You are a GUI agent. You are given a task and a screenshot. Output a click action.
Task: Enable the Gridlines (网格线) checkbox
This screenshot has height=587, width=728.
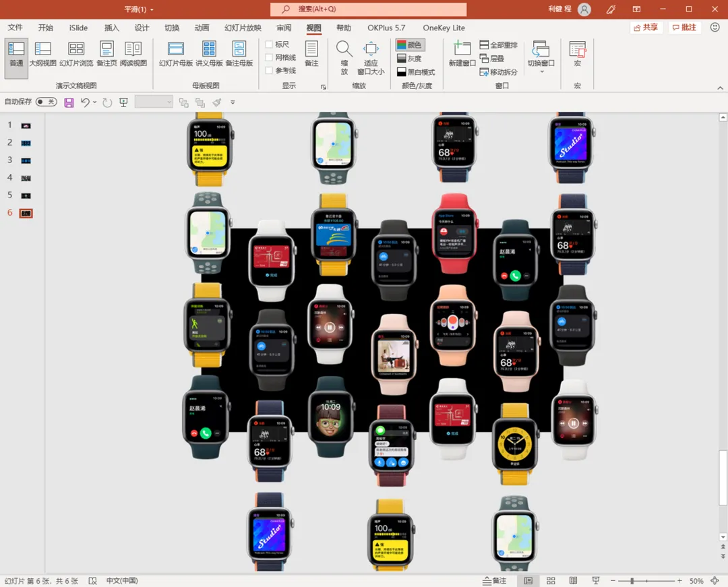point(269,57)
